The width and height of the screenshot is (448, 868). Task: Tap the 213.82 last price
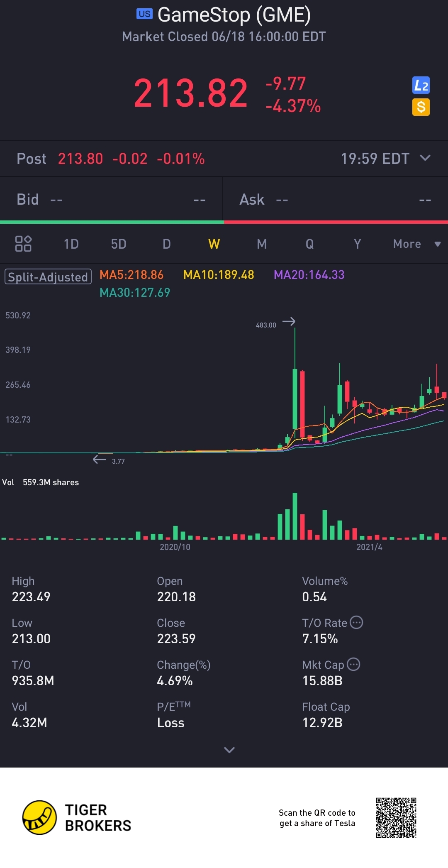(x=191, y=93)
